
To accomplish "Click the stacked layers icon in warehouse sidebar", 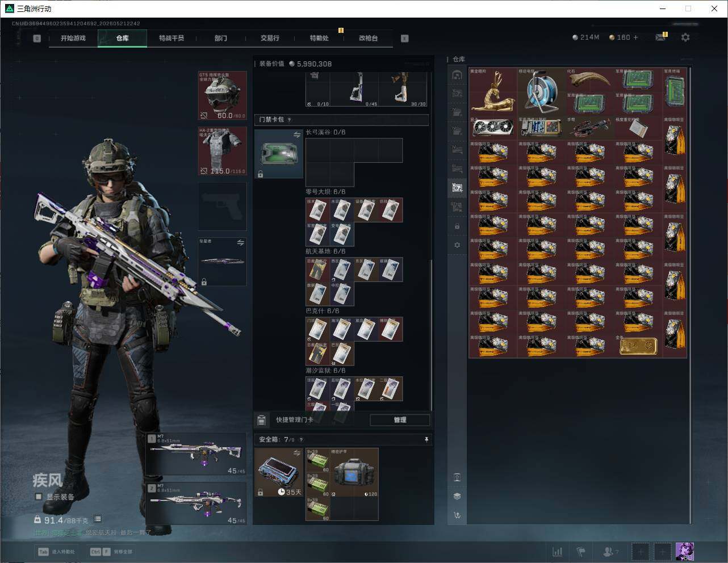I will point(457,496).
